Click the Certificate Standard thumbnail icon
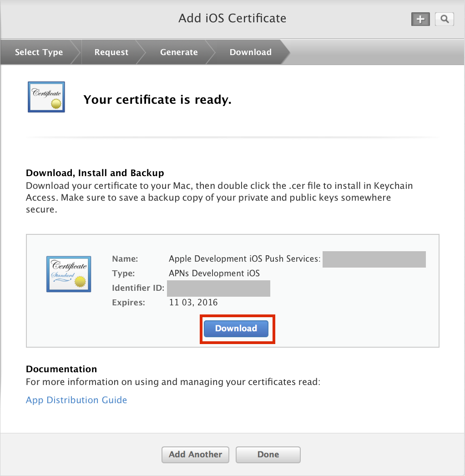 coord(69,274)
